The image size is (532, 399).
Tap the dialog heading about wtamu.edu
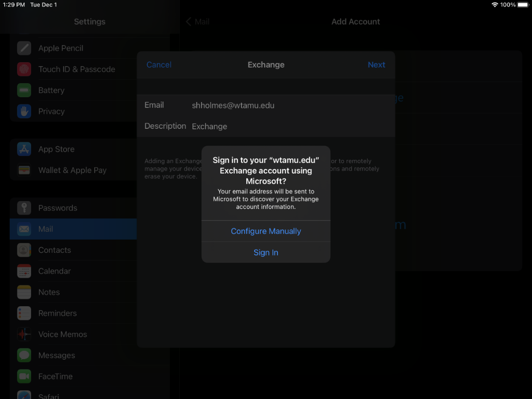point(266,171)
